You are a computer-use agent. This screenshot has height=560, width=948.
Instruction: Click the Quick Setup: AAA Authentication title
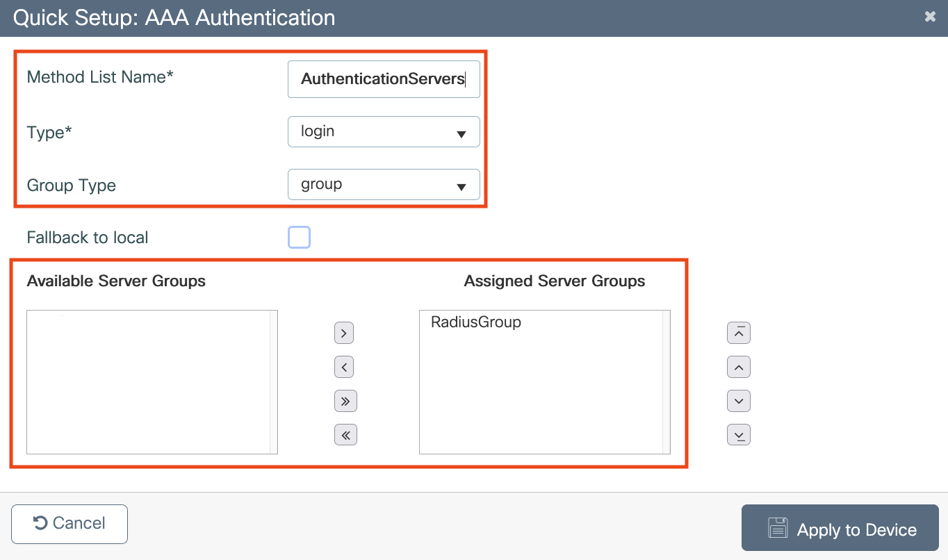[174, 17]
